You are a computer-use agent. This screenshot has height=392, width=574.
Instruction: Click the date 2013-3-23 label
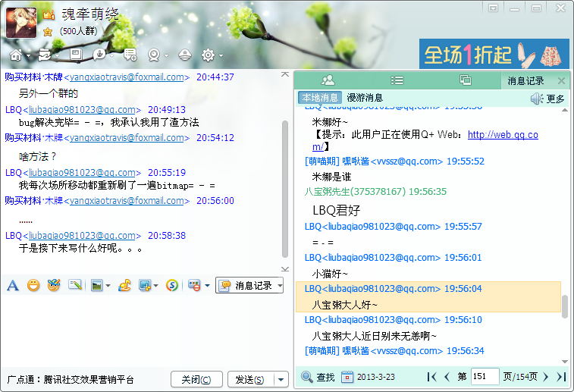(376, 377)
